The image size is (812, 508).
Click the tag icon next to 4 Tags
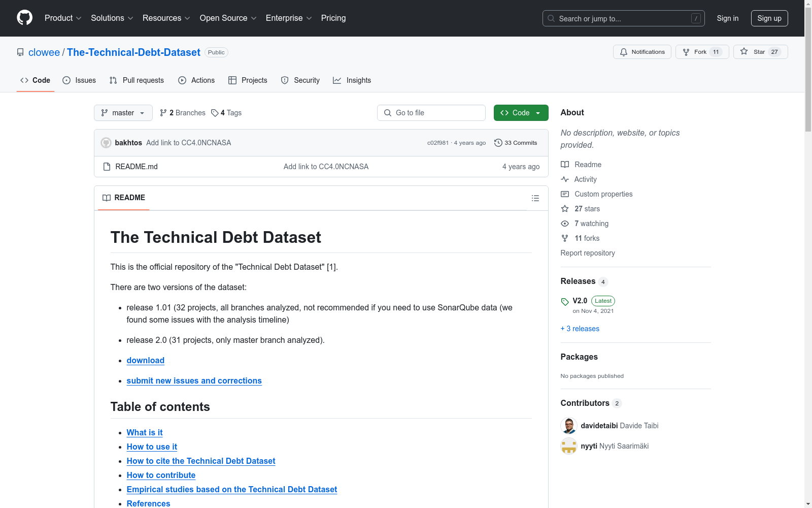click(215, 113)
